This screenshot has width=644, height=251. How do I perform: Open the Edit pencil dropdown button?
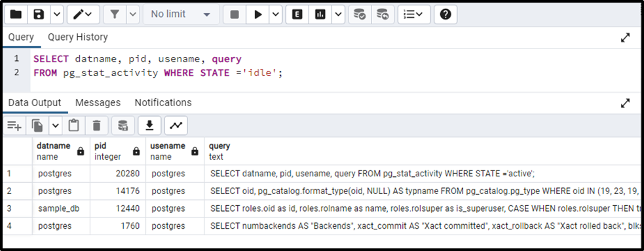[83, 15]
